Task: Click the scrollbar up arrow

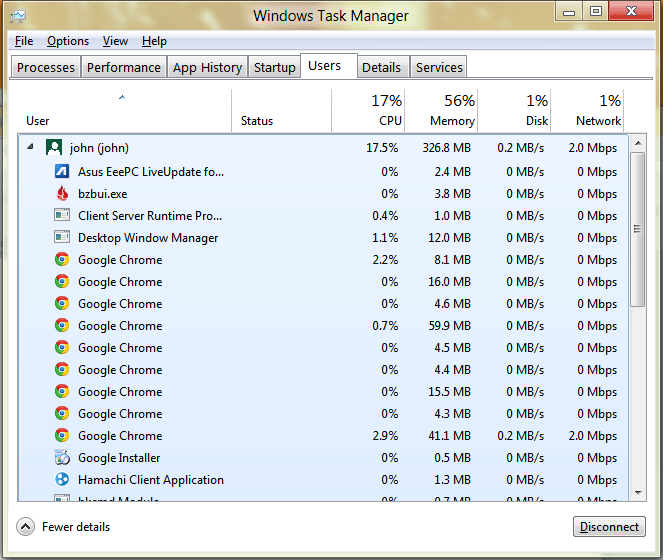Action: pos(638,143)
